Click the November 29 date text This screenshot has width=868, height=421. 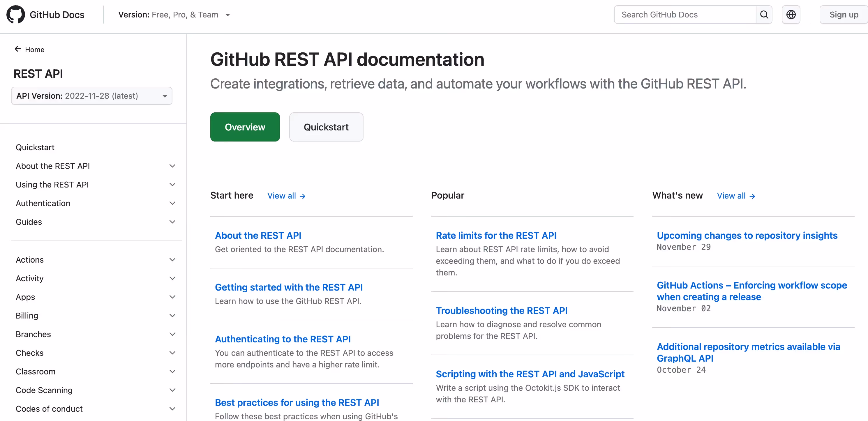683,247
